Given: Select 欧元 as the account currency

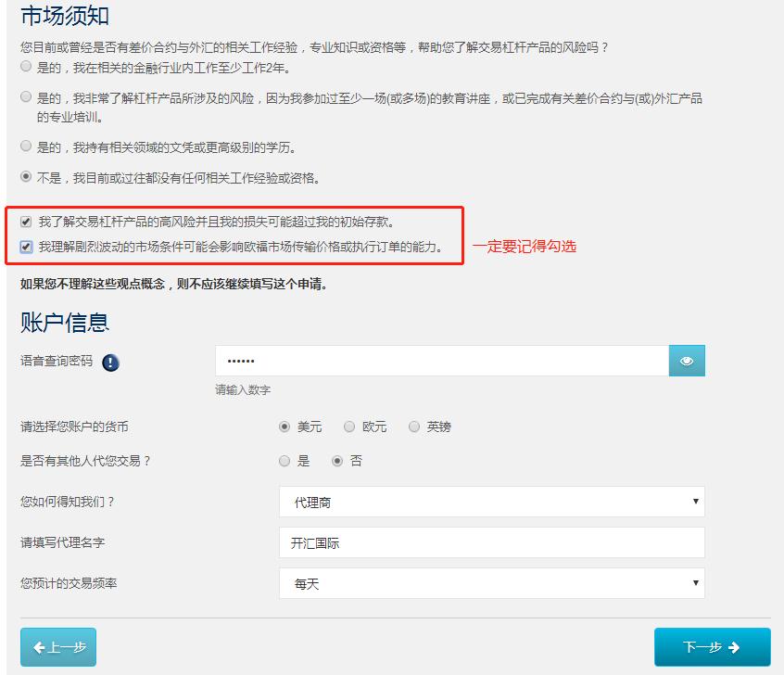Looking at the screenshot, I should [351, 426].
